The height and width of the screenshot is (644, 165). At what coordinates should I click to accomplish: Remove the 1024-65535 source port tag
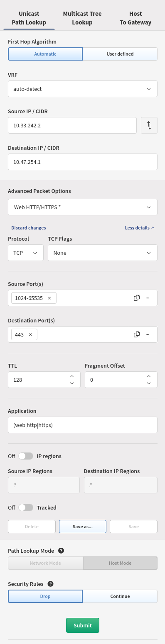(x=49, y=298)
